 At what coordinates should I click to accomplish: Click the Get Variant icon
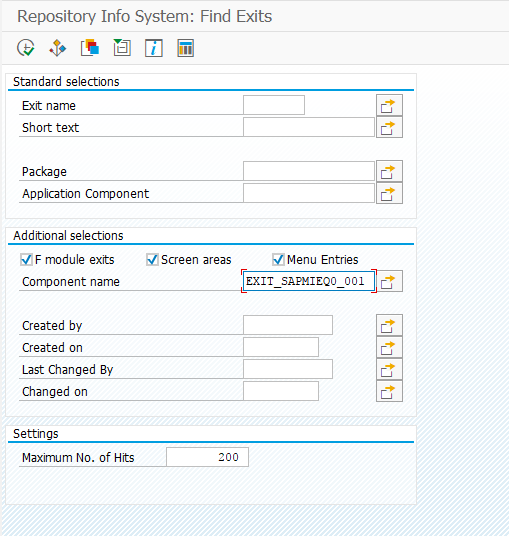[57, 48]
